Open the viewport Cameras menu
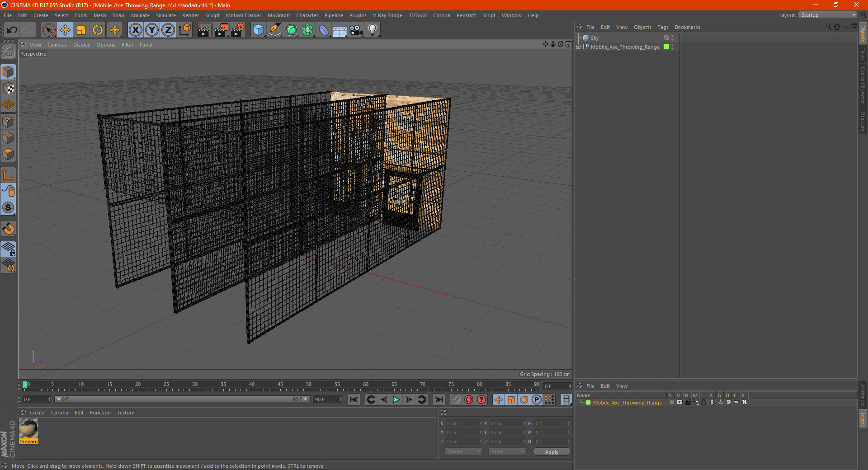868x470 pixels. [57, 45]
